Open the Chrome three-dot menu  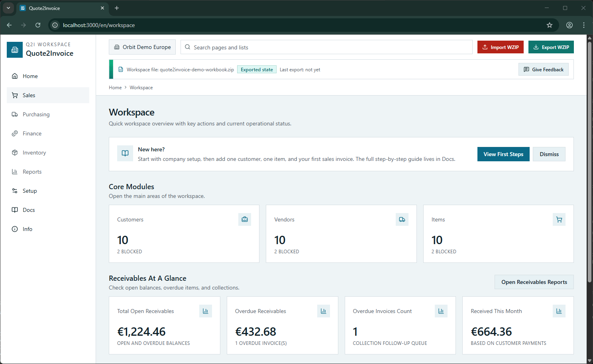click(583, 25)
